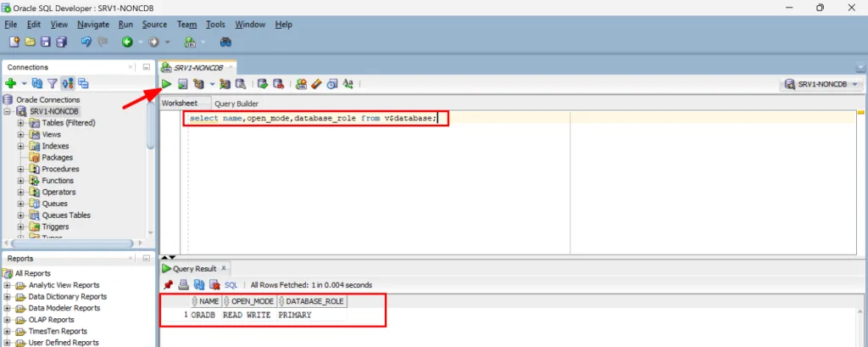Click the vertical scrollbar in the Connections panel
The width and height of the screenshot is (868, 347).
click(x=151, y=126)
